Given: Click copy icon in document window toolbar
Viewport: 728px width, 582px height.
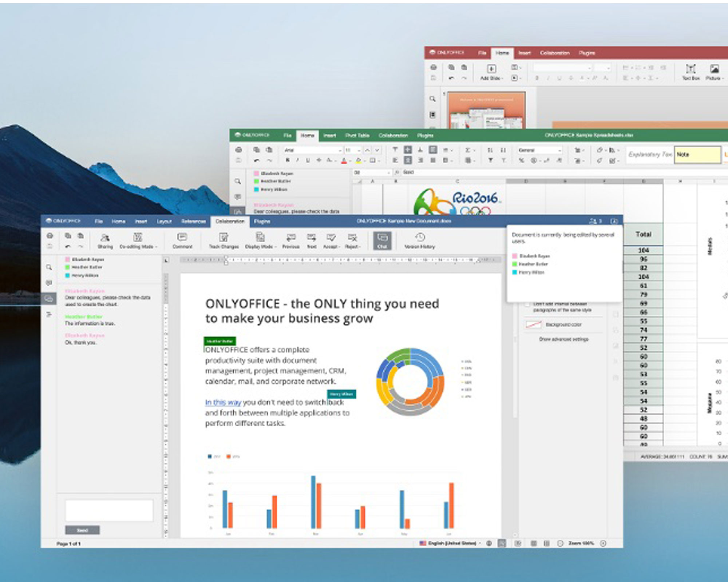Looking at the screenshot, I should pos(68,236).
